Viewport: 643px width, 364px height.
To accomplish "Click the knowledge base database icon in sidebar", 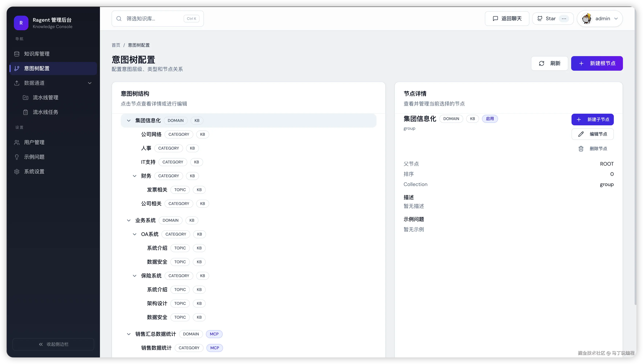I will tap(17, 54).
